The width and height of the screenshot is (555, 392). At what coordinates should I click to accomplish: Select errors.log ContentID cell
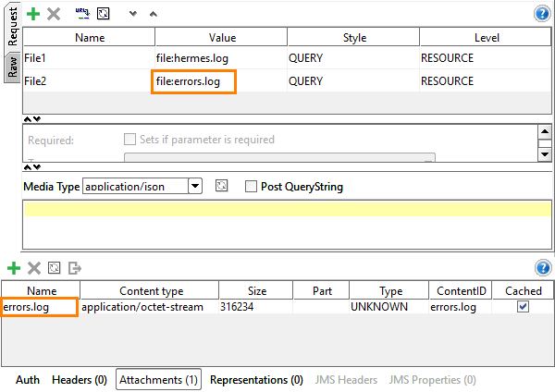461,306
